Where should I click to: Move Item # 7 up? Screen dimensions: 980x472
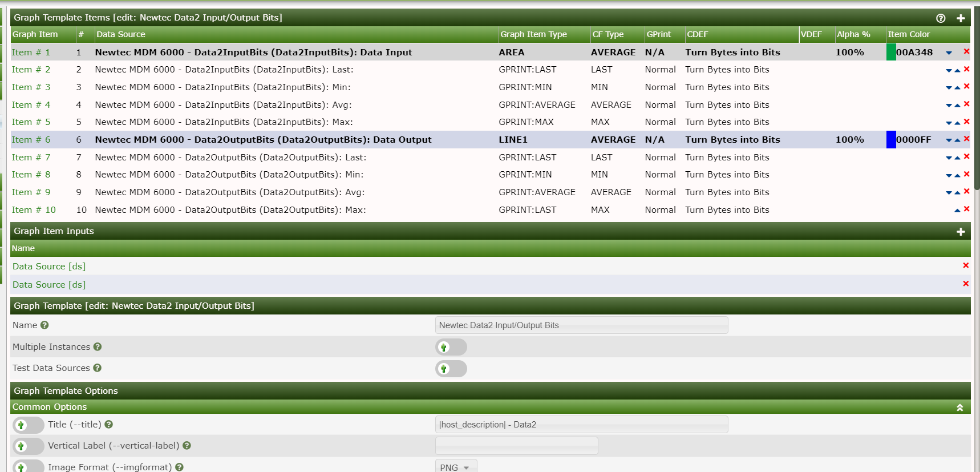tap(957, 158)
